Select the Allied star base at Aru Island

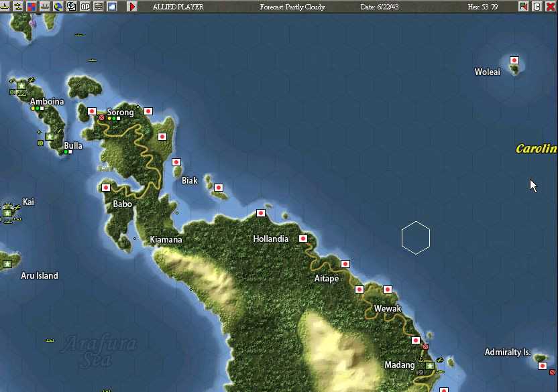click(x=7, y=264)
